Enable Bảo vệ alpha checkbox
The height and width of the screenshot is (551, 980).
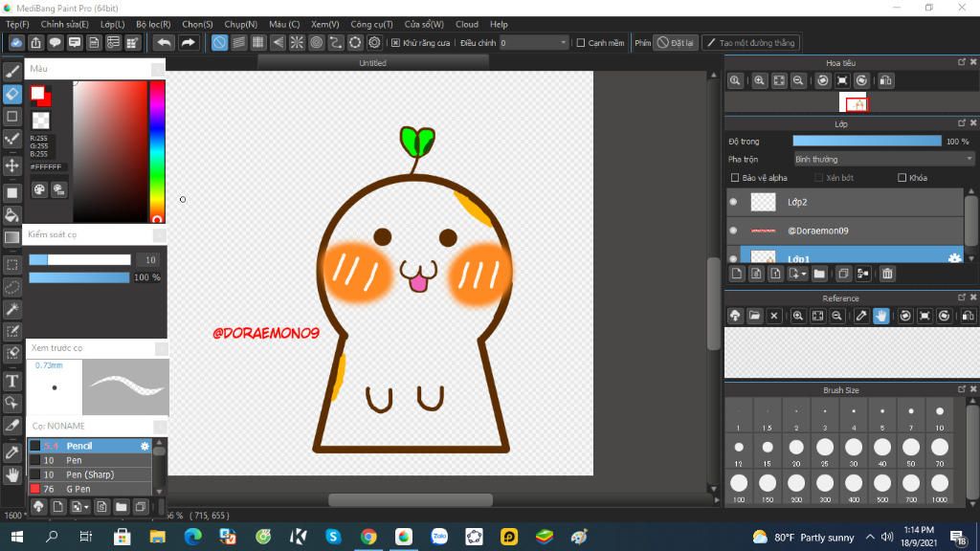tap(735, 178)
